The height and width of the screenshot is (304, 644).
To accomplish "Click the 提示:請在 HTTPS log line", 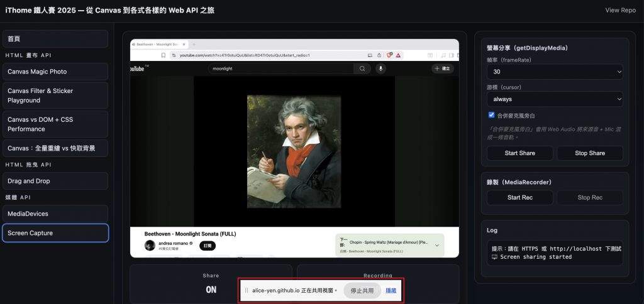I will pyautogui.click(x=557, y=249).
